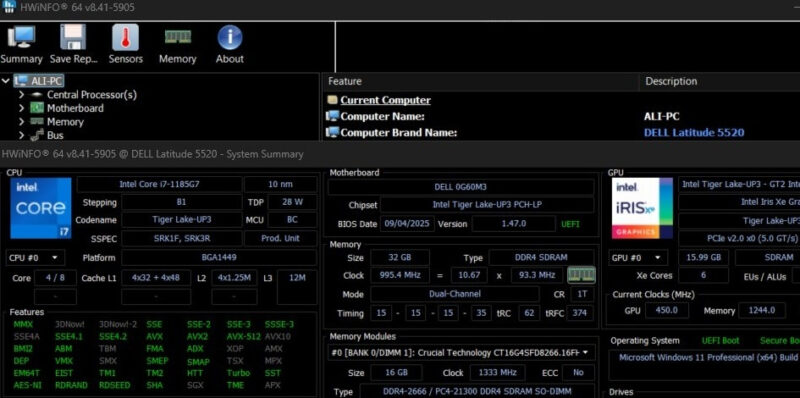Click the AVX-512 feature flag
This screenshot has height=398, width=800.
[x=244, y=337]
